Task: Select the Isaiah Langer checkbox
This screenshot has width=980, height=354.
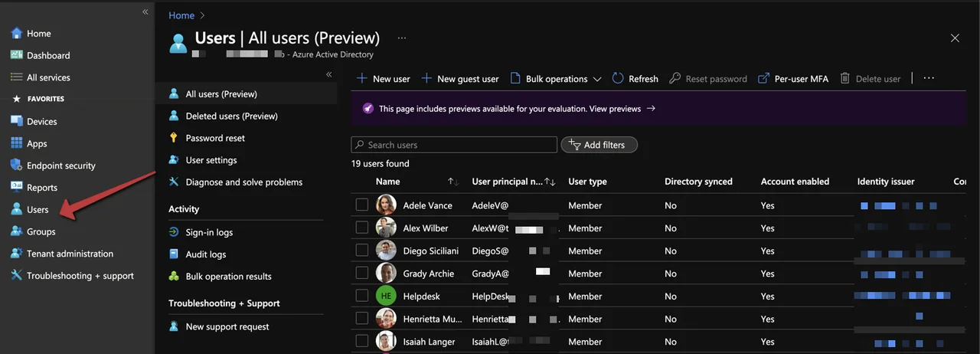Action: tap(362, 342)
